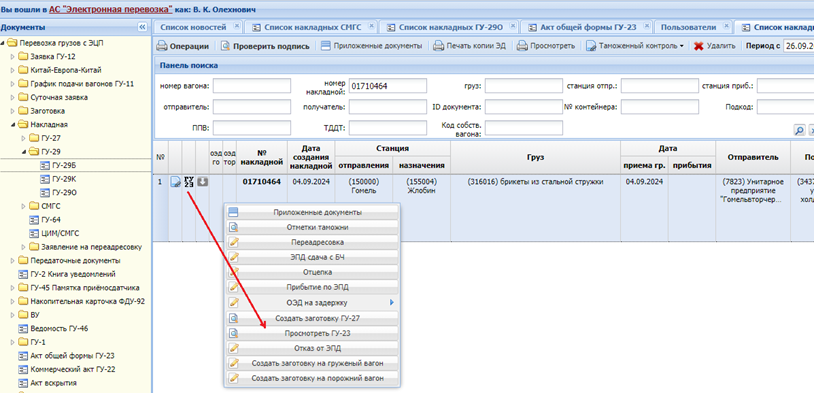814x393 pixels.
Task: Click the № накладной column header
Action: point(262,157)
